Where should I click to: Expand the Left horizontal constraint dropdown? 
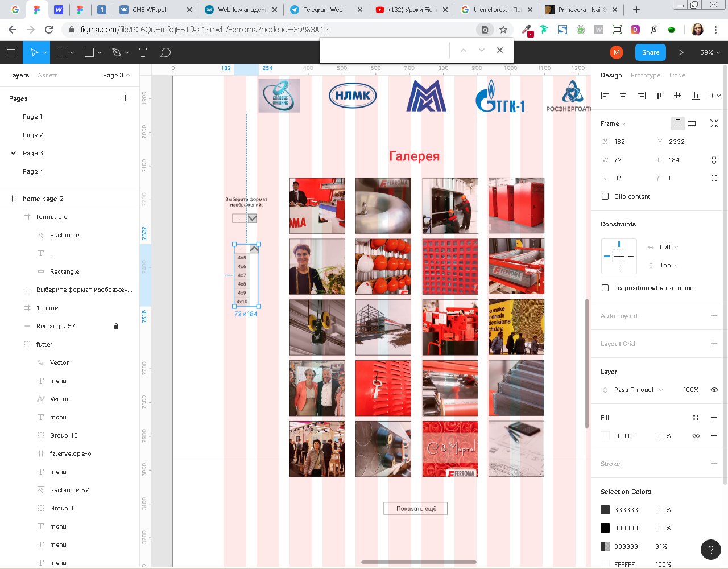(668, 247)
